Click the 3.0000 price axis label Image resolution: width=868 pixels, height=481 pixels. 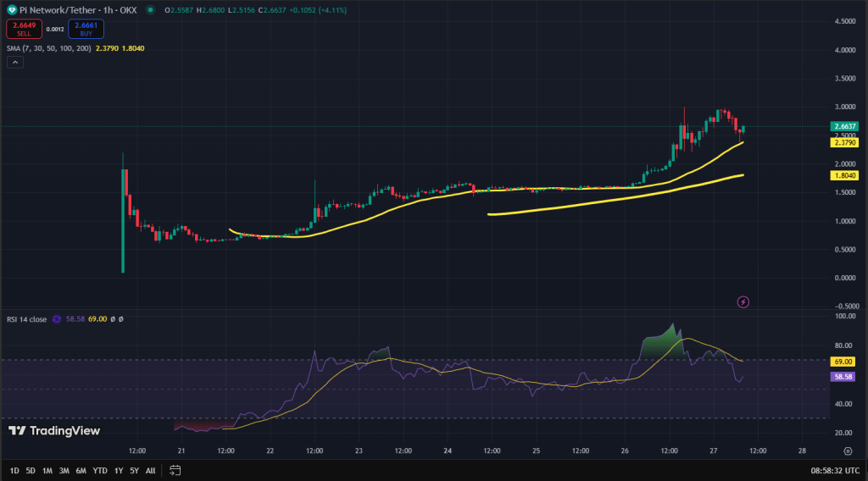tap(845, 107)
